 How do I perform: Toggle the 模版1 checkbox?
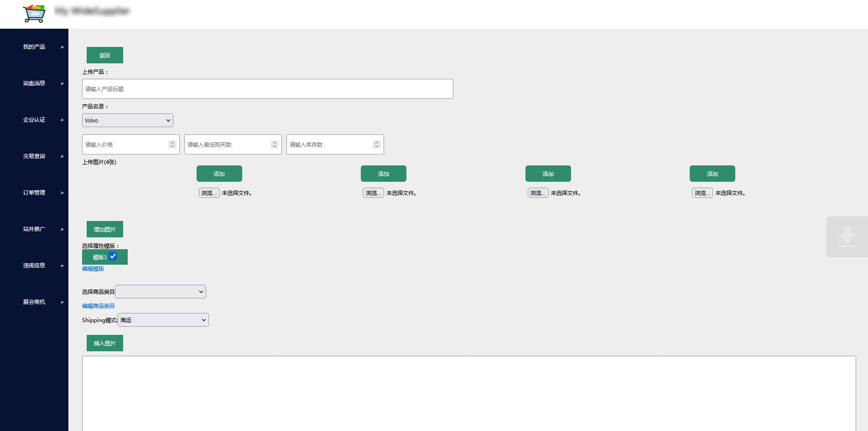tap(113, 257)
